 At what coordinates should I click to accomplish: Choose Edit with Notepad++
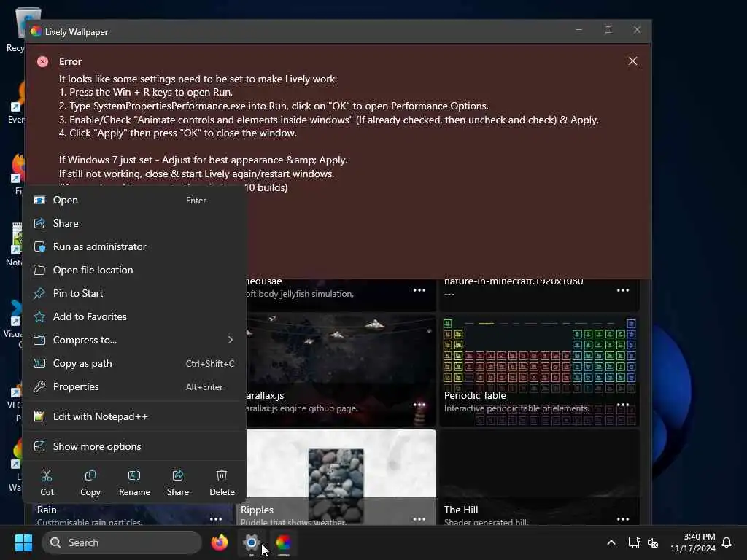(x=134, y=416)
